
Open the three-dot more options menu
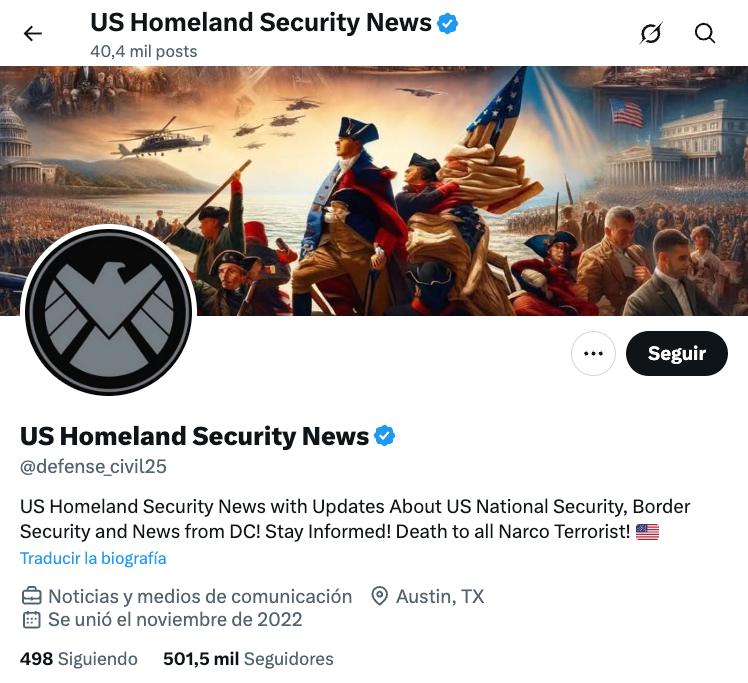pos(593,353)
